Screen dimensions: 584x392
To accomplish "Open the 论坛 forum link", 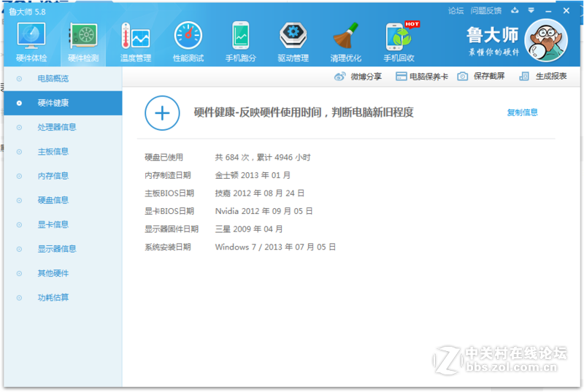I will [x=456, y=11].
